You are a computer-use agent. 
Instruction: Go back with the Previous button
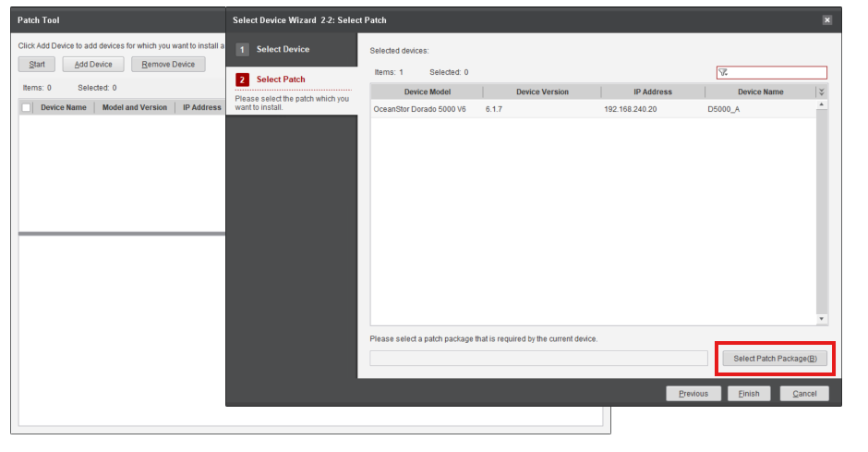[693, 394]
